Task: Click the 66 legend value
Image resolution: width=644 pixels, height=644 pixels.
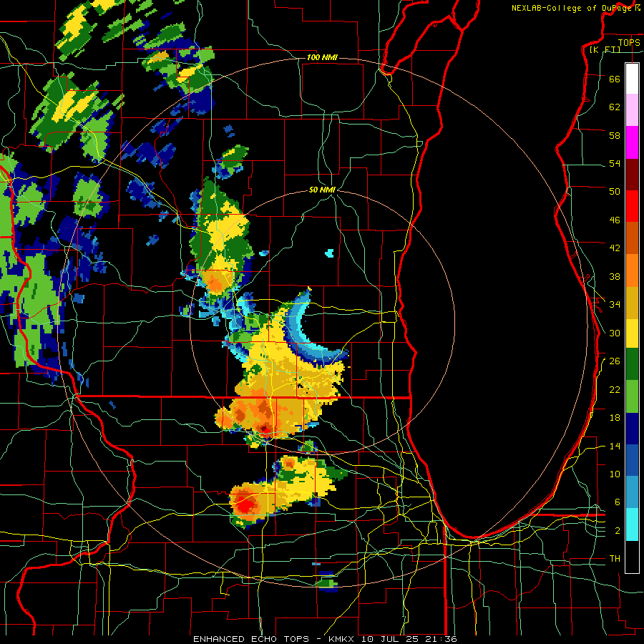Action: coord(615,79)
